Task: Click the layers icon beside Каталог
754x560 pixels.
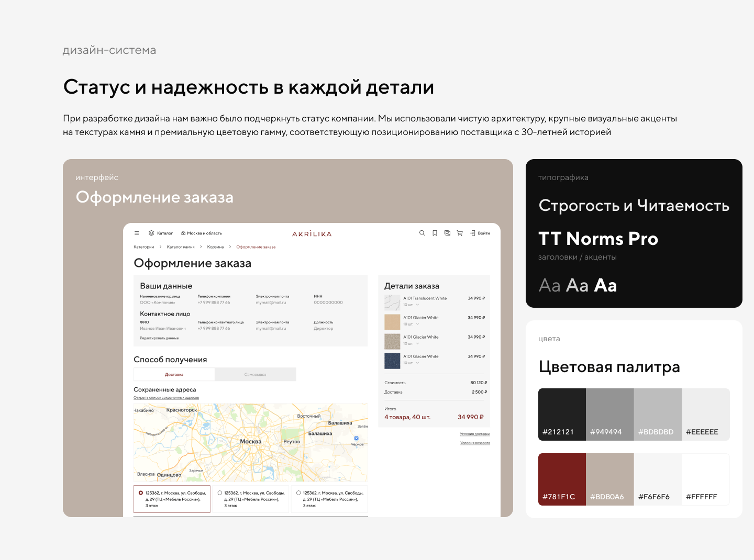Action: pos(151,233)
